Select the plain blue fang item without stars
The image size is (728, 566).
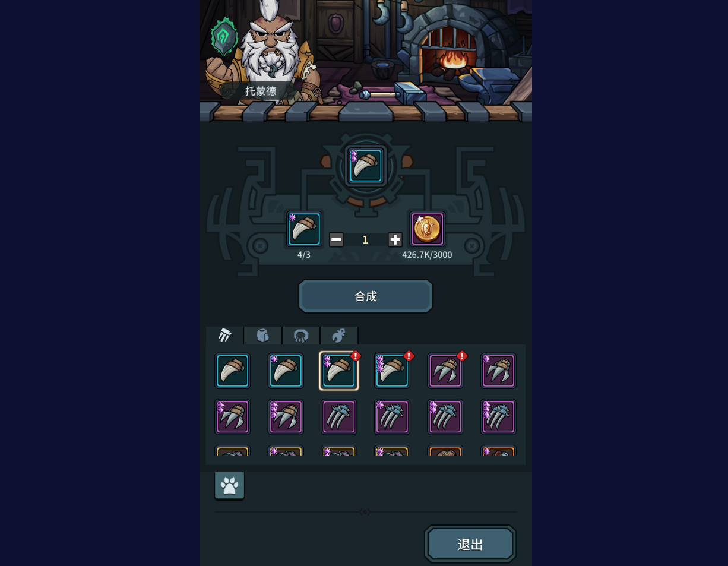tap(232, 371)
